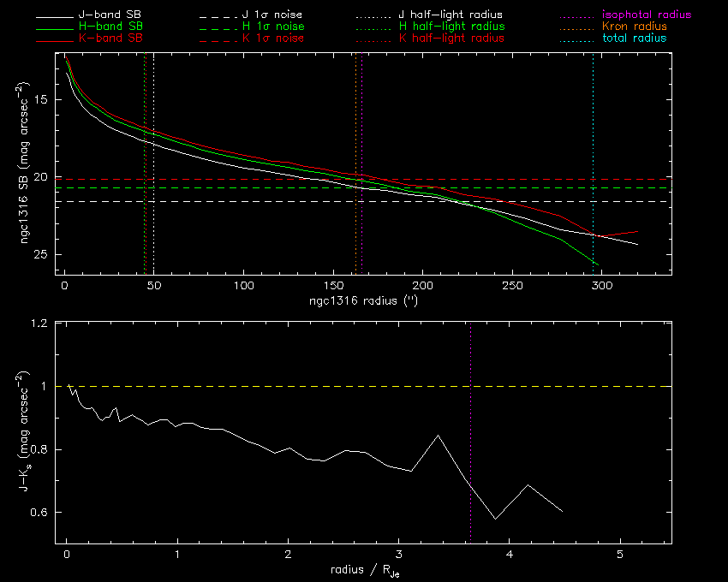
Task: Click the red dashed K noise horizontal line
Action: coord(363,179)
